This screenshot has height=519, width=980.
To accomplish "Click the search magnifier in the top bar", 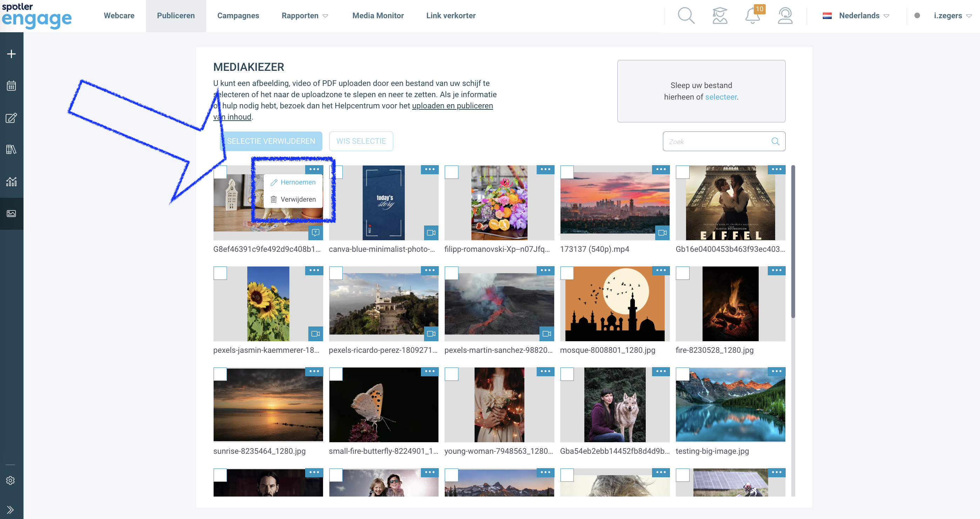I will click(x=686, y=15).
